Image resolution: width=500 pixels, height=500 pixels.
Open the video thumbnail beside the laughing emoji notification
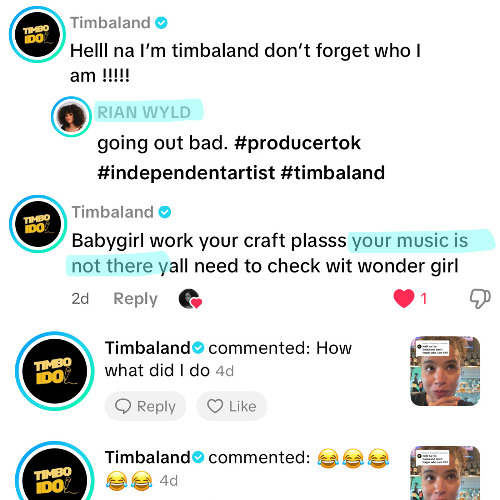pyautogui.click(x=445, y=473)
